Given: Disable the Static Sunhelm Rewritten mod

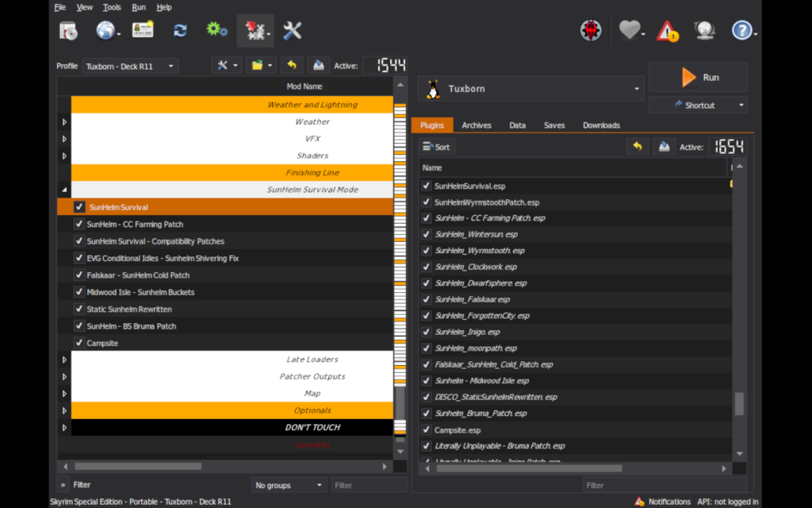Looking at the screenshot, I should pyautogui.click(x=79, y=309).
